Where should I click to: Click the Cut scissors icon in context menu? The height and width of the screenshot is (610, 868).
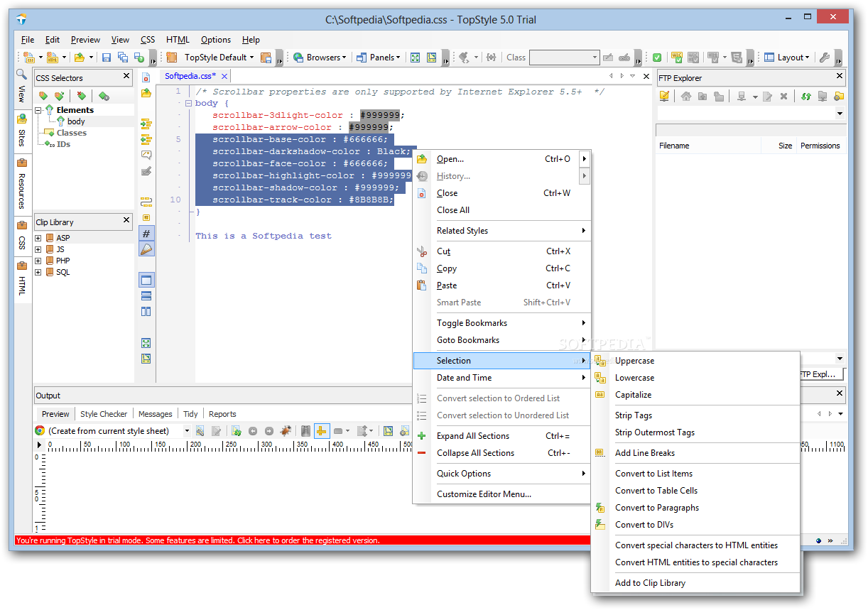tap(422, 251)
